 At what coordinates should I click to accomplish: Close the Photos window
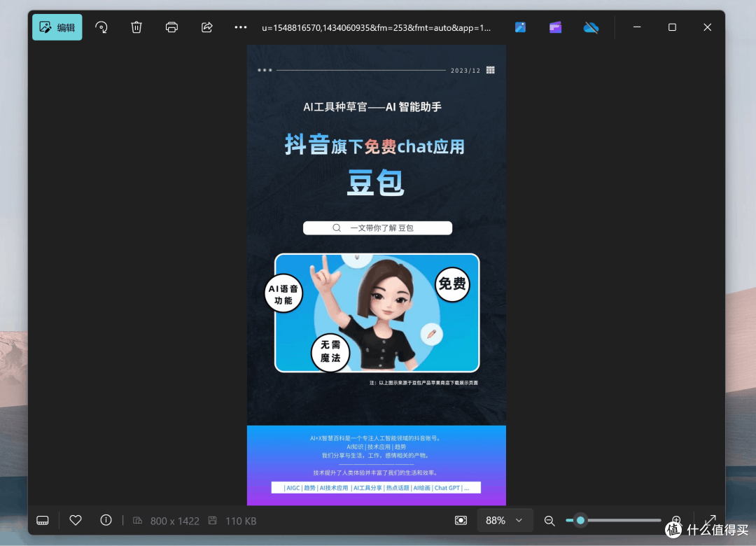click(x=707, y=27)
